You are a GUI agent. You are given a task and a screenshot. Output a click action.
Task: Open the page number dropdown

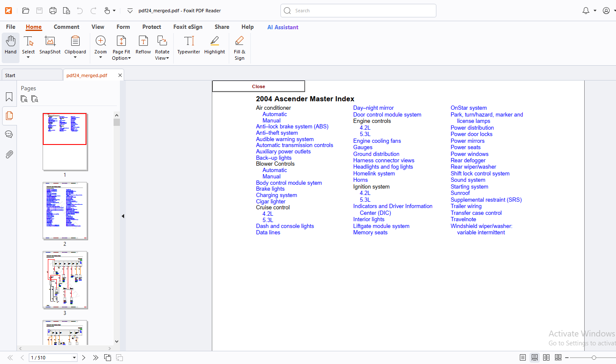pyautogui.click(x=74, y=358)
